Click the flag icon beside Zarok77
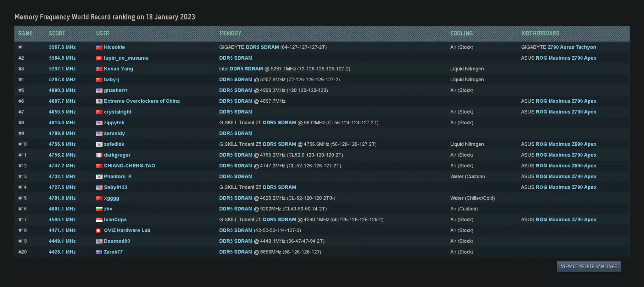Viewport: 644px width, 287px height. [x=99, y=252]
